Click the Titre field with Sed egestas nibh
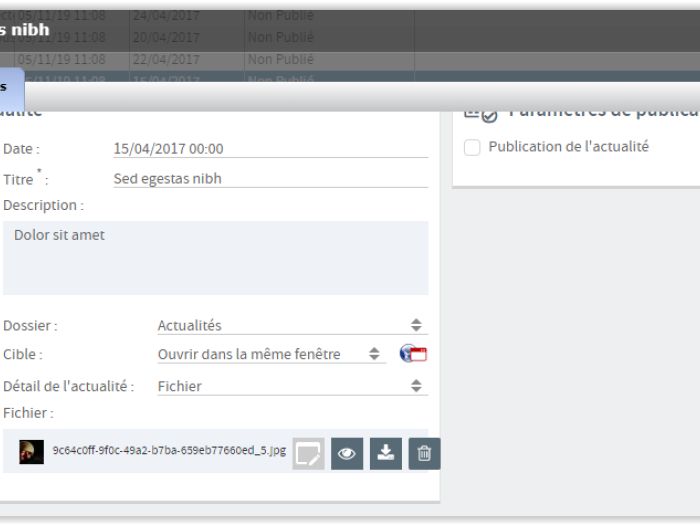 [270, 179]
